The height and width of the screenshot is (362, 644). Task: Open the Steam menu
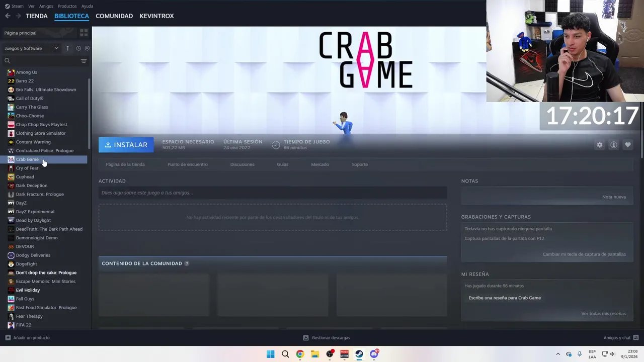(x=14, y=6)
